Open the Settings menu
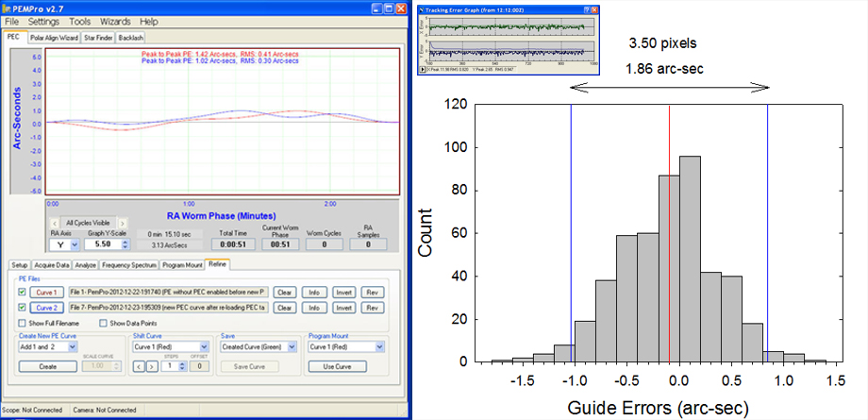The width and height of the screenshot is (868, 420). pos(43,22)
